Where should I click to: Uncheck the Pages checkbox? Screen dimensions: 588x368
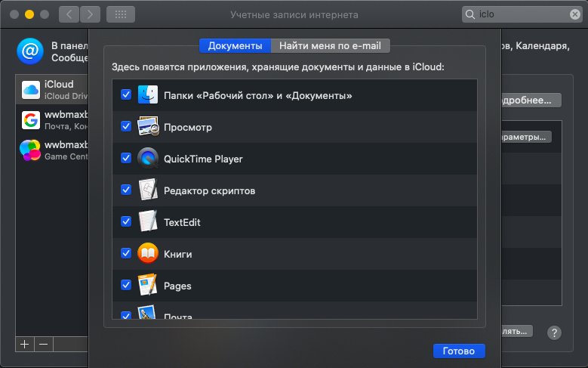pyautogui.click(x=126, y=285)
